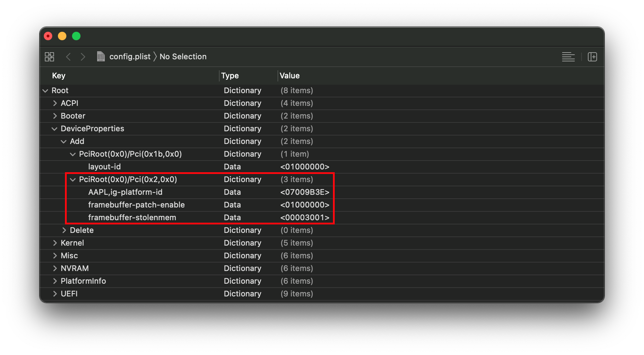Select the framebuffer-stolenmem row
Viewport: 644px width, 355px height.
pyautogui.click(x=132, y=218)
